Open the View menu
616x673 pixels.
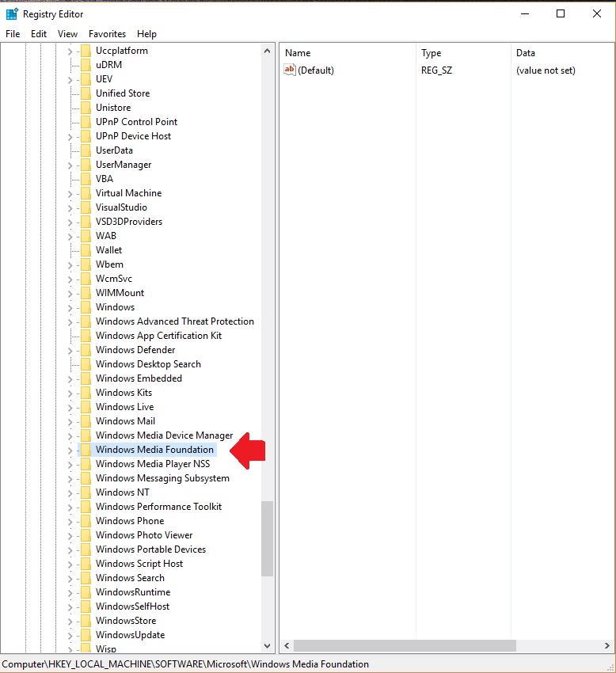point(68,34)
